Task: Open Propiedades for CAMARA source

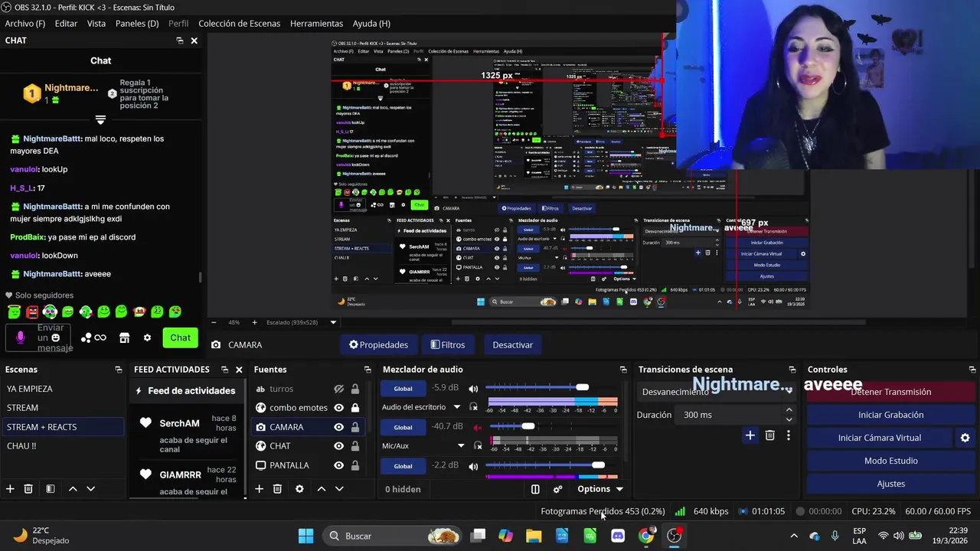Action: 378,345
